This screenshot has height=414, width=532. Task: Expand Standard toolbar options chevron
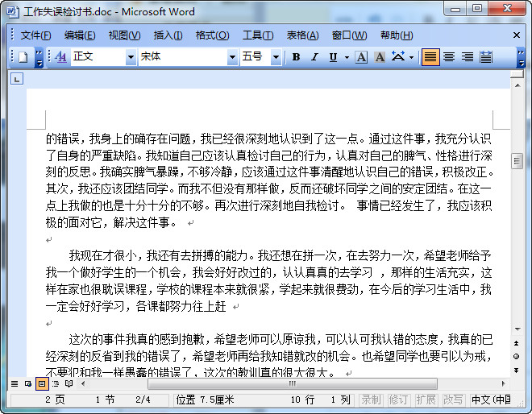tap(39, 58)
